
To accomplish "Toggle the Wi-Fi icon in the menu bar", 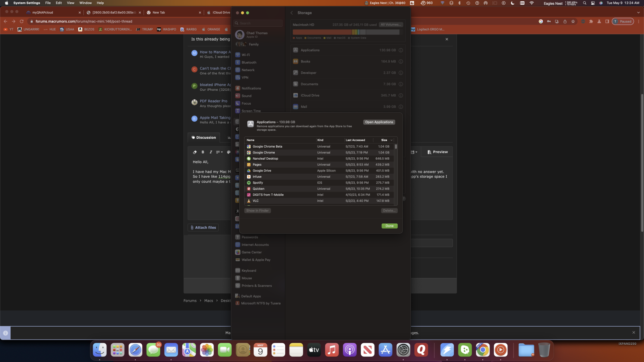I will 532,3.
